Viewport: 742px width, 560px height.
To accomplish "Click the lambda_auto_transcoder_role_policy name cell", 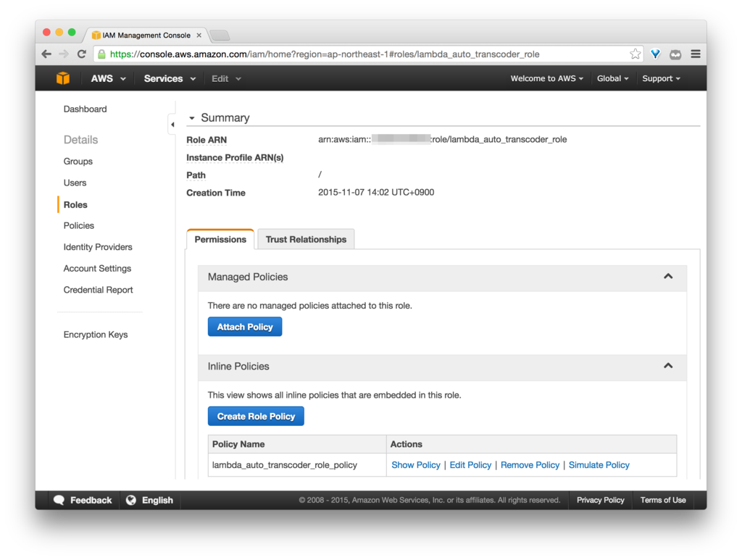I will tap(297, 465).
